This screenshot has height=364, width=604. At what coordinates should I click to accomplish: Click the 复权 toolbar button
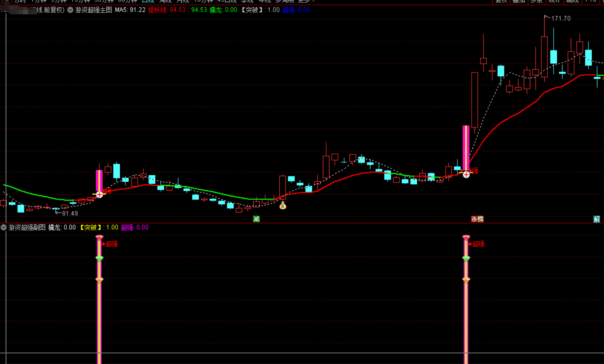[502, 2]
